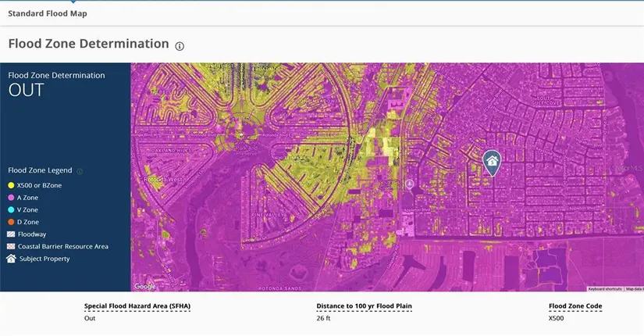The width and height of the screenshot is (644, 336).
Task: Click the magenta A Zone color swatch
Action: 11,198
